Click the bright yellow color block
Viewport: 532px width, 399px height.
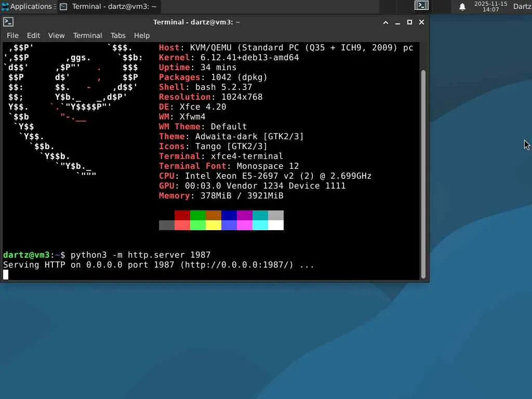click(214, 225)
